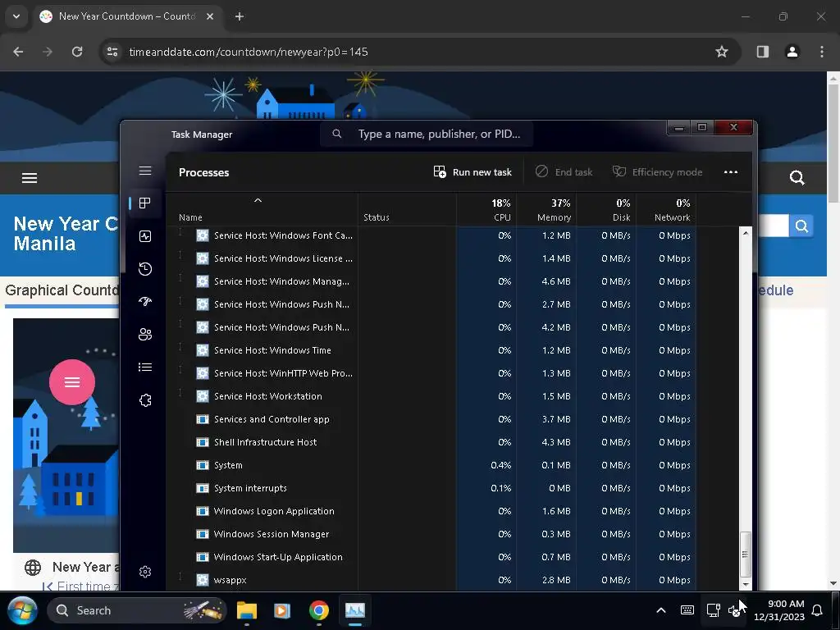Expand the wsappx process row
Image resolution: width=840 pixels, height=630 pixels.
pos(180,577)
